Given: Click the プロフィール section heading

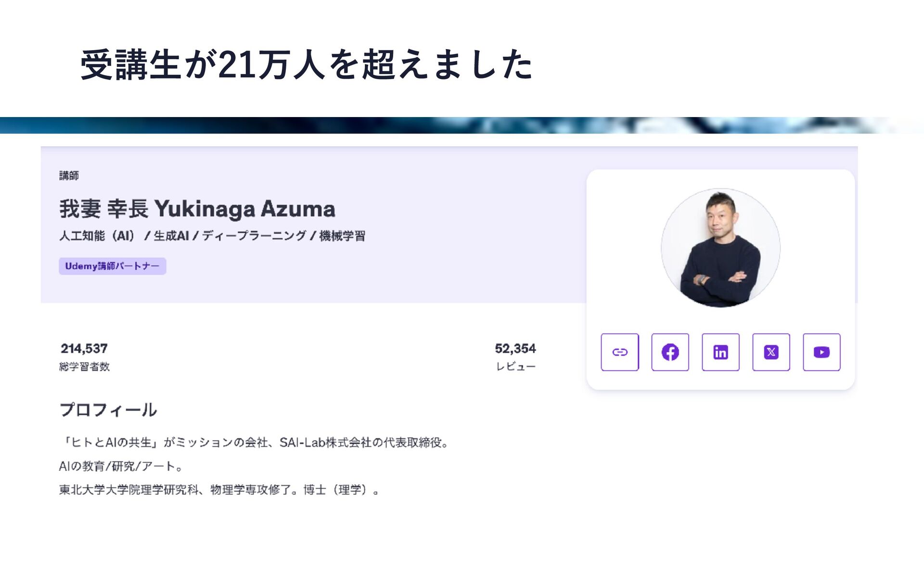Looking at the screenshot, I should point(108,410).
